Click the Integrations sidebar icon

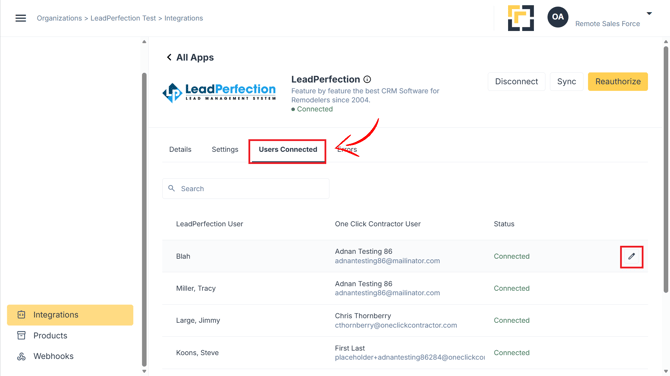(21, 315)
